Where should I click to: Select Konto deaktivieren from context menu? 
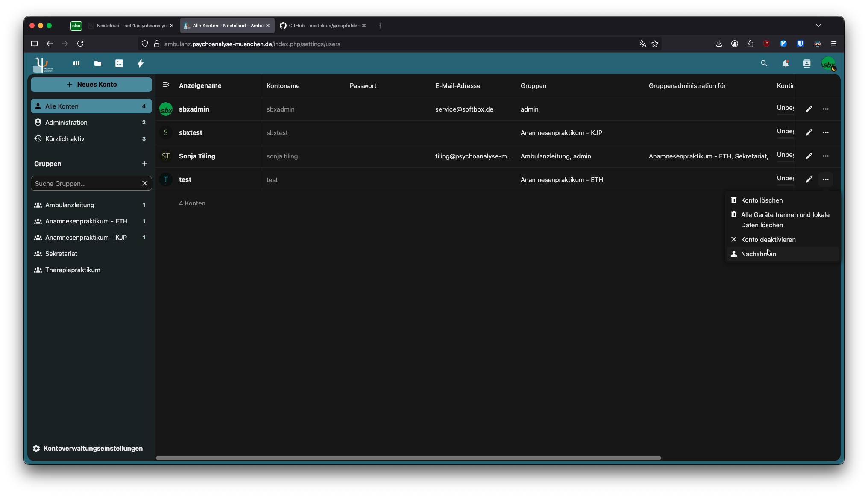tap(768, 239)
